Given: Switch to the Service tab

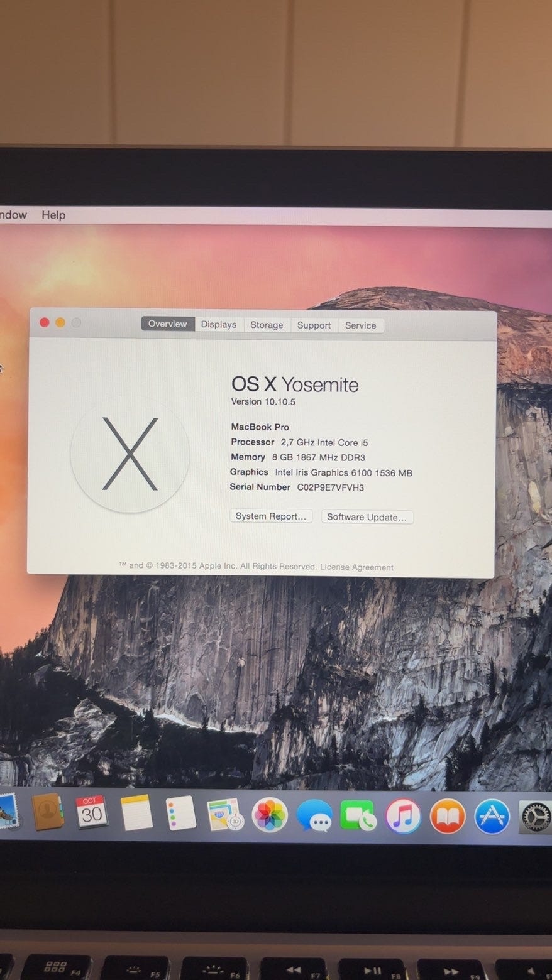Looking at the screenshot, I should 360,325.
